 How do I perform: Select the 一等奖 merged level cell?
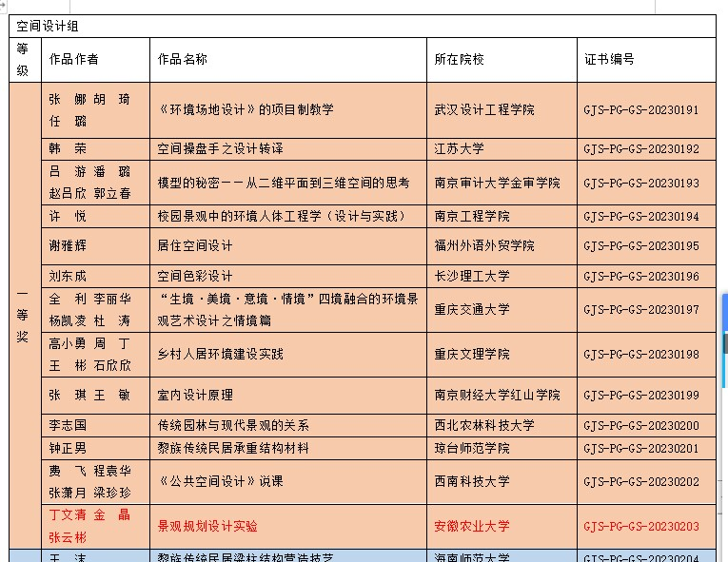22,315
